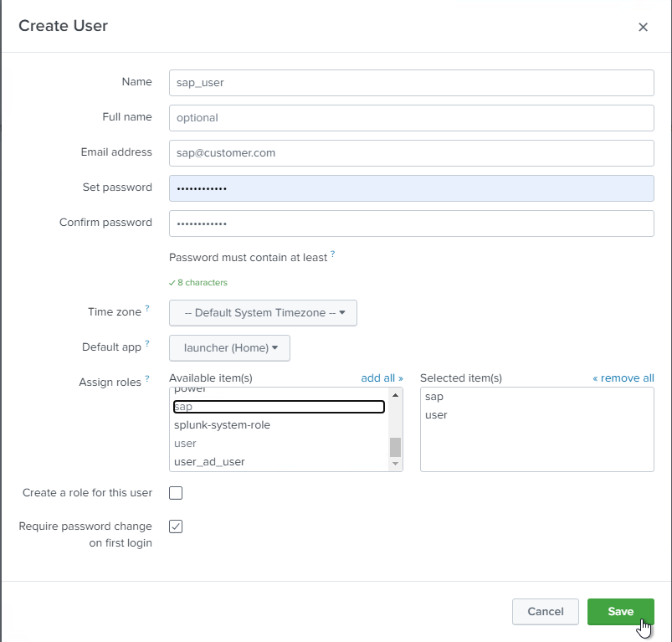Remove sap from selected items
This screenshot has width=672, height=642.
[434, 397]
